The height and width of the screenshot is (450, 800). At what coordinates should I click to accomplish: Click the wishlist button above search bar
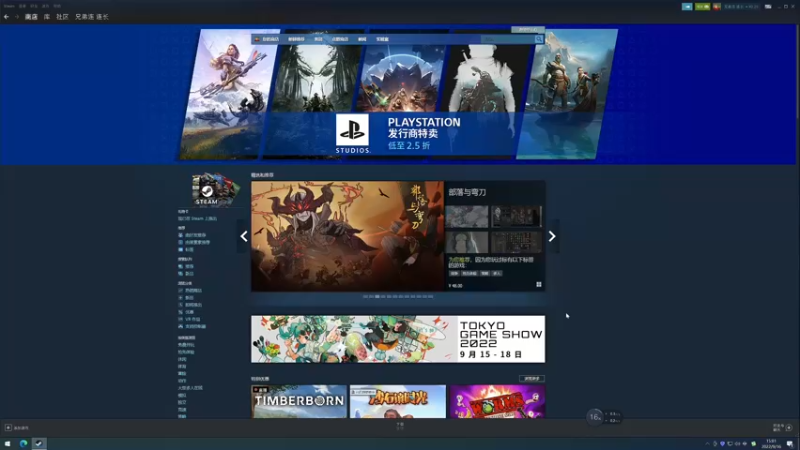click(528, 30)
